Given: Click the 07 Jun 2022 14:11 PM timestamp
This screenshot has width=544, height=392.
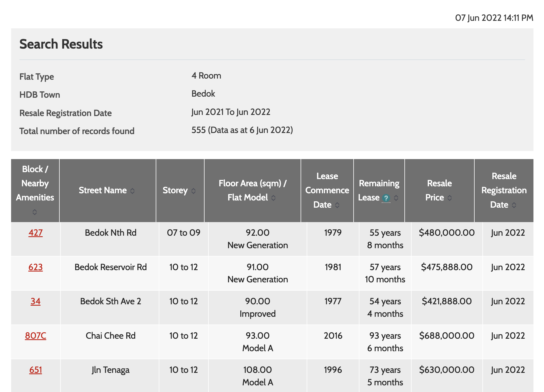Looking at the screenshot, I should click(x=494, y=18).
